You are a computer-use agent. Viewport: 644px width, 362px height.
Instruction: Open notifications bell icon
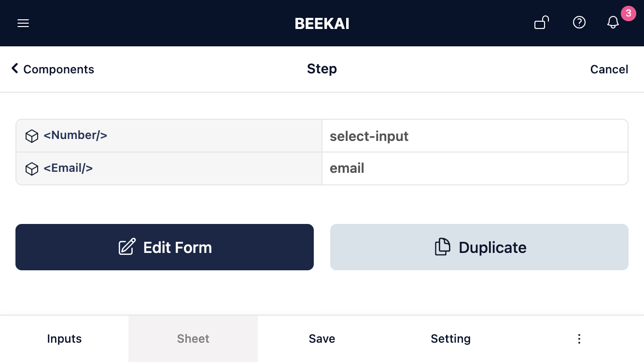[x=613, y=23]
